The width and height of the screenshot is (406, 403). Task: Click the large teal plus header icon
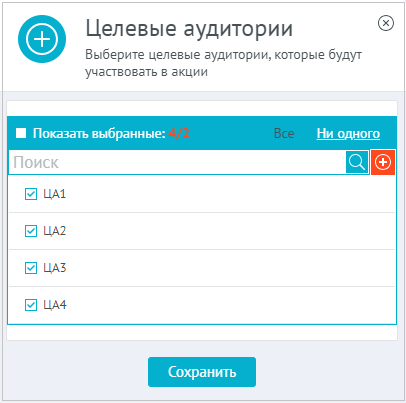[x=42, y=39]
